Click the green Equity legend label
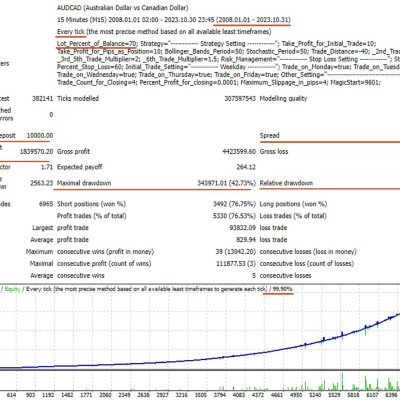The height and width of the screenshot is (400, 400). tap(12, 289)
